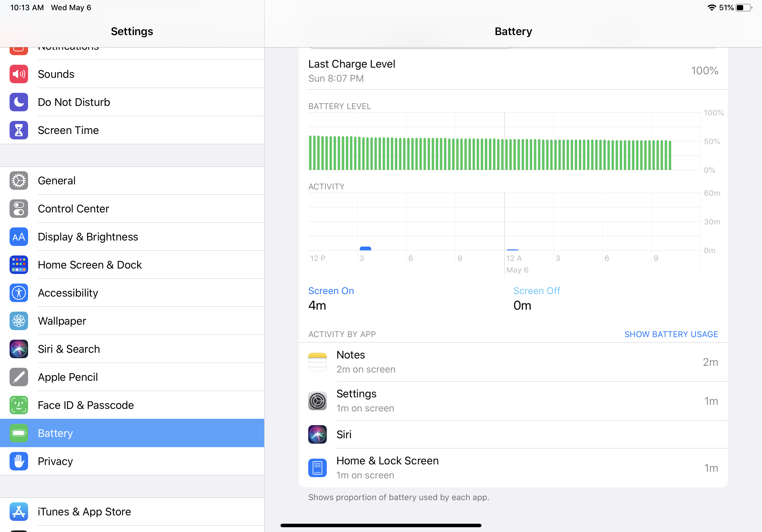Tap the Sounds speaker icon
This screenshot has width=762, height=532.
(19, 74)
